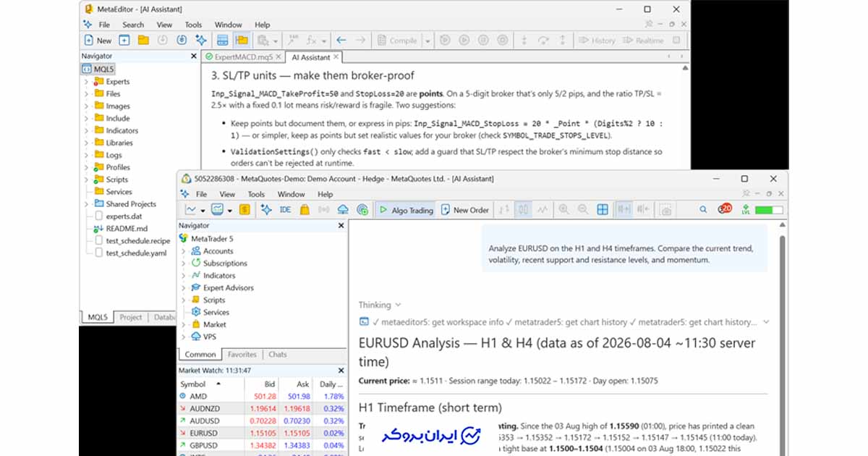
Task: Open AI Assistant sparkle icon in MetaTrader toolbar
Action: tap(266, 210)
